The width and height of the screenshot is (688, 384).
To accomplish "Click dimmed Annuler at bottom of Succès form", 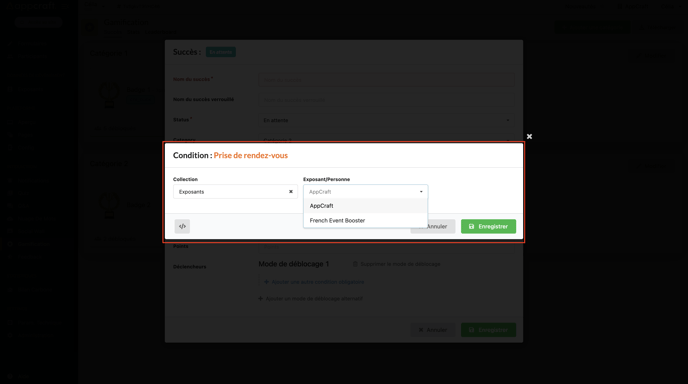I will (x=433, y=330).
